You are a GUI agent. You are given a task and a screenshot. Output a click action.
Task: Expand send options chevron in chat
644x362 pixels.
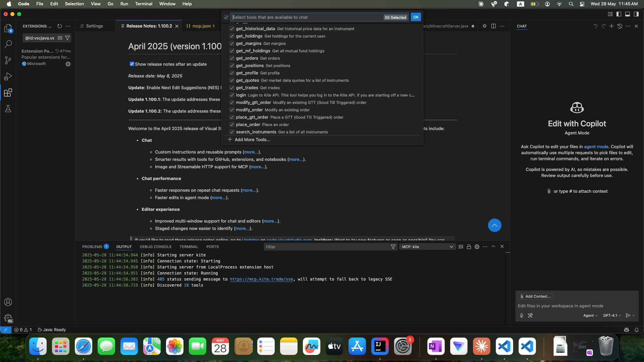coord(634,315)
